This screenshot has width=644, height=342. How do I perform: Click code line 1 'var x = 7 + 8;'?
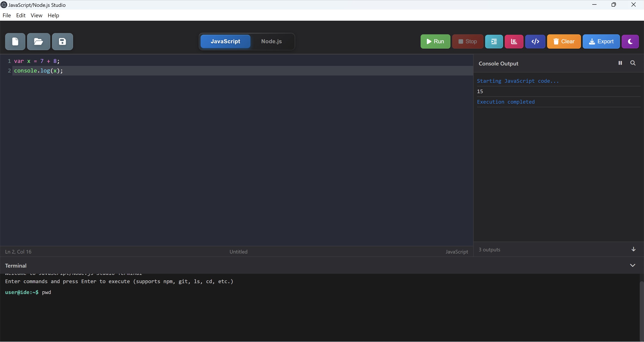pyautogui.click(x=37, y=61)
